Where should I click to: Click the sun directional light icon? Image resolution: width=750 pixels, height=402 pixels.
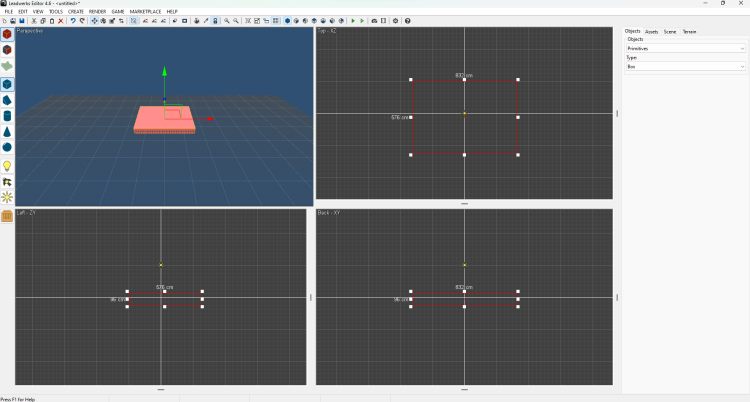(7, 198)
